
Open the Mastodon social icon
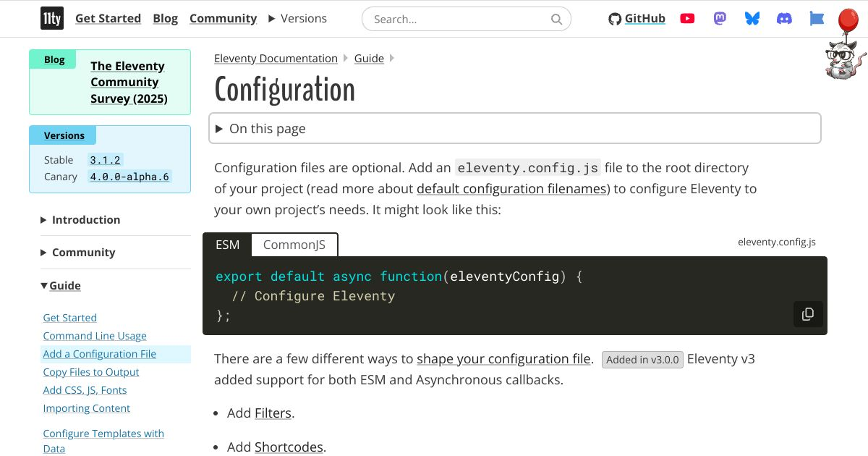pos(719,18)
